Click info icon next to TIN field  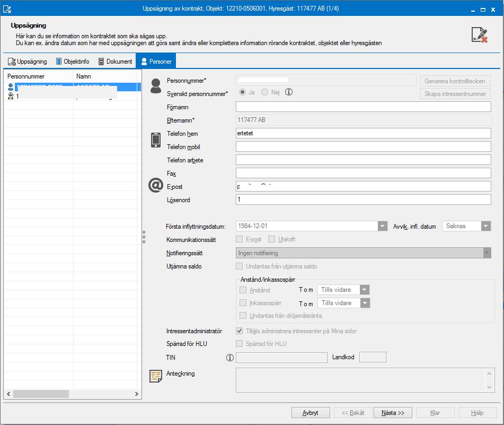pos(230,358)
